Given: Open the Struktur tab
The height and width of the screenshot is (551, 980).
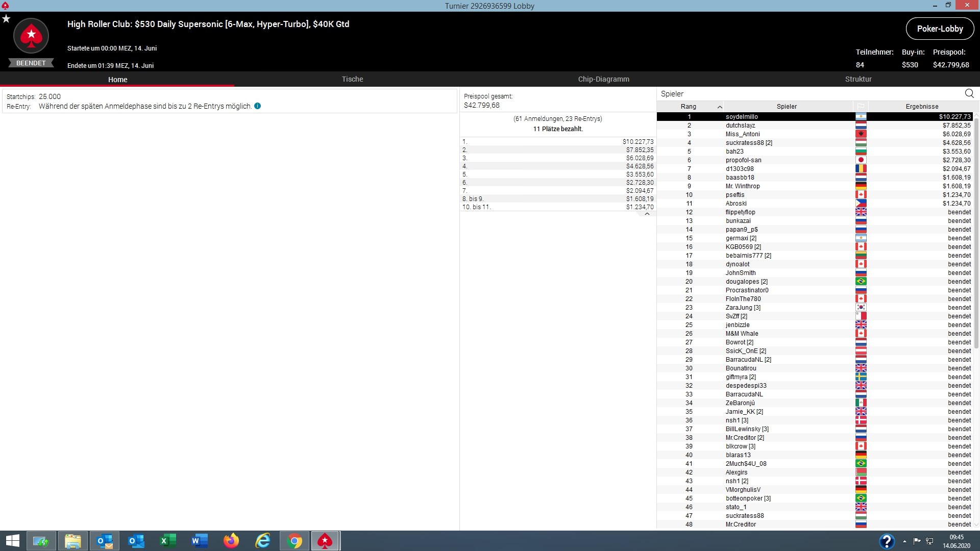Looking at the screenshot, I should pyautogui.click(x=858, y=79).
